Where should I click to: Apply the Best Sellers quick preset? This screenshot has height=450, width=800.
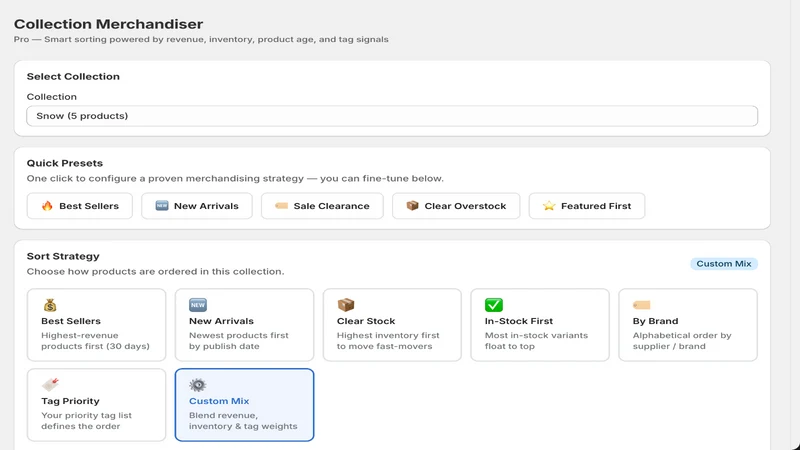coord(80,206)
